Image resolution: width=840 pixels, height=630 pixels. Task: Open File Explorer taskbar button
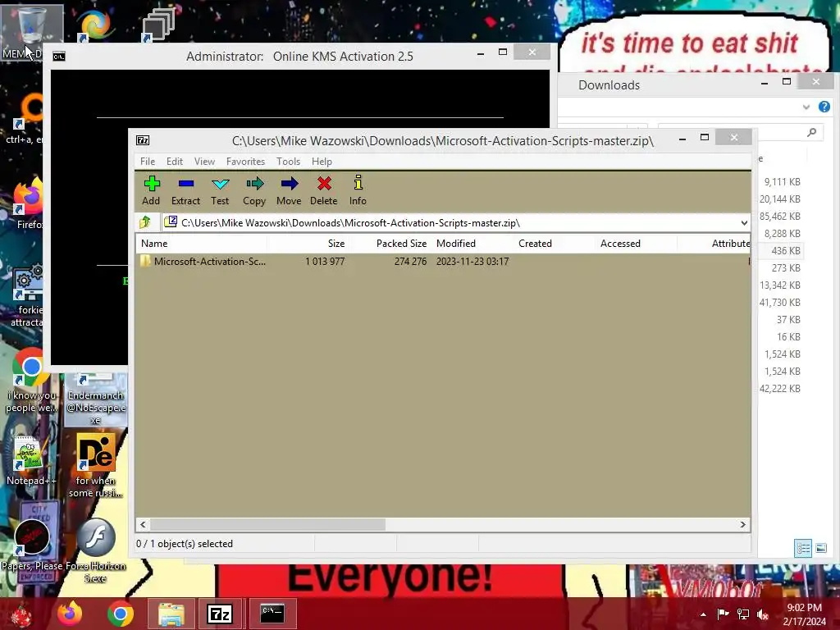click(171, 614)
